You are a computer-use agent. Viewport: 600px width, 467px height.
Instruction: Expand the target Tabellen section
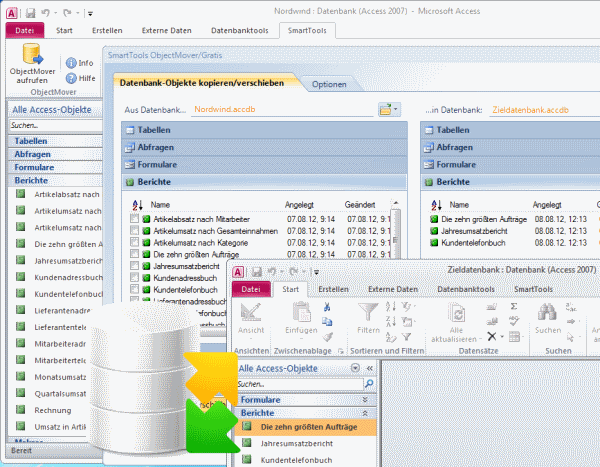pos(510,130)
